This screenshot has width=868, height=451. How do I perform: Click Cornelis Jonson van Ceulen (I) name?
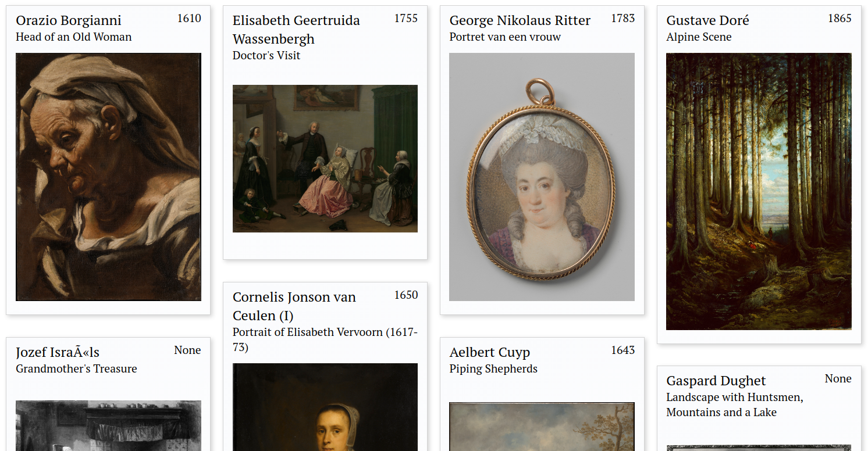(294, 306)
